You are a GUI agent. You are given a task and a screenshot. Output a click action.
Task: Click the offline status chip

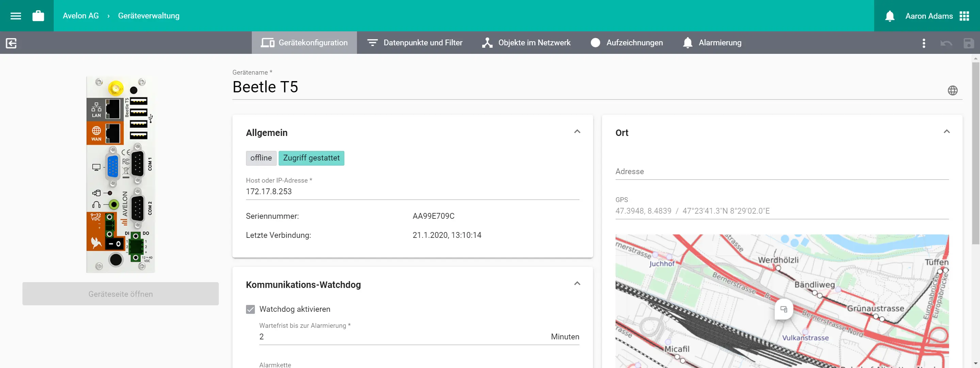point(261,158)
